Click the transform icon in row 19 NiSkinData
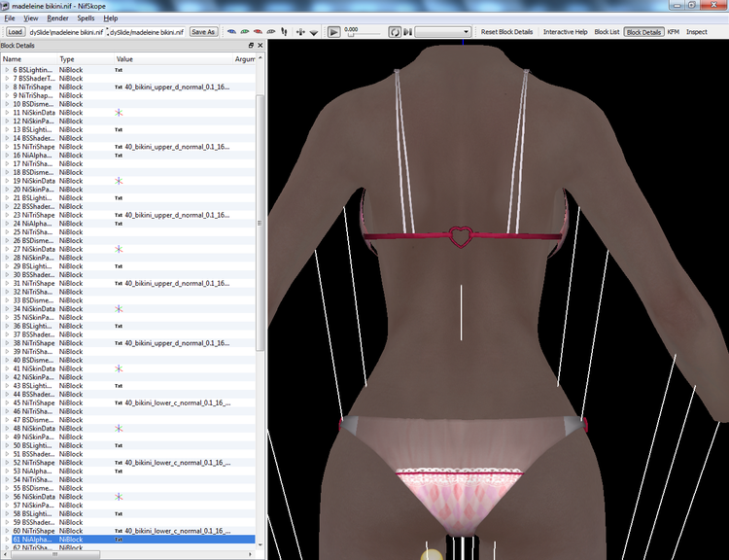The width and height of the screenshot is (729, 560). point(119,181)
